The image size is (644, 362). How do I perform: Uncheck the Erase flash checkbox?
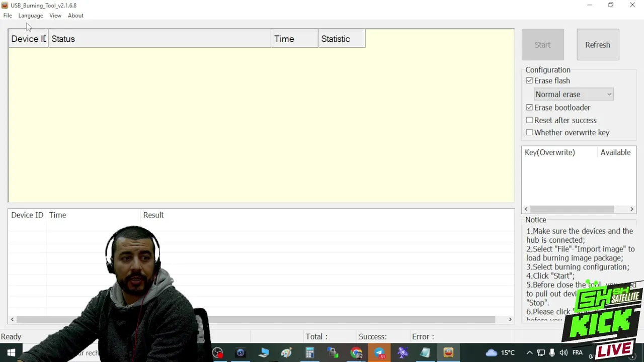pyautogui.click(x=529, y=80)
